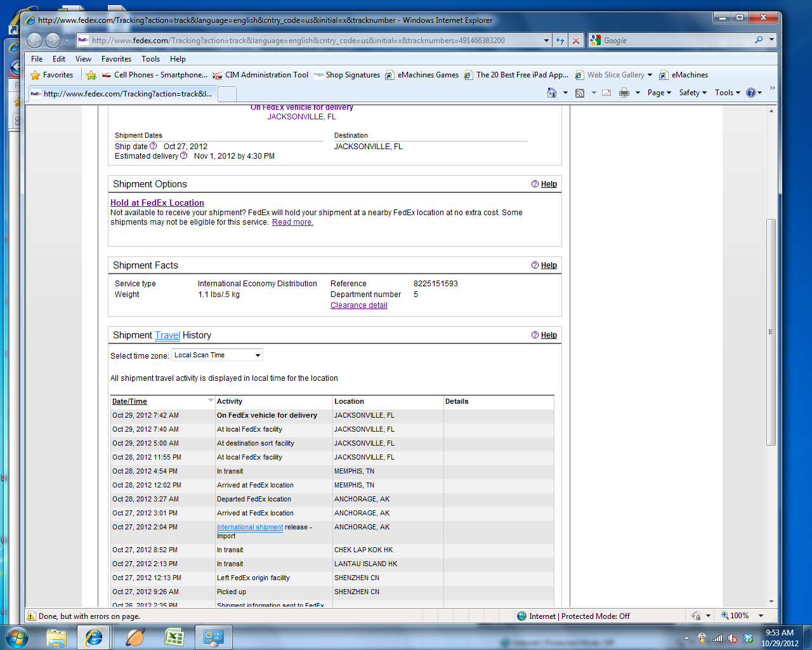Click Add to Favorites Bar icon
812x650 pixels.
(91, 75)
